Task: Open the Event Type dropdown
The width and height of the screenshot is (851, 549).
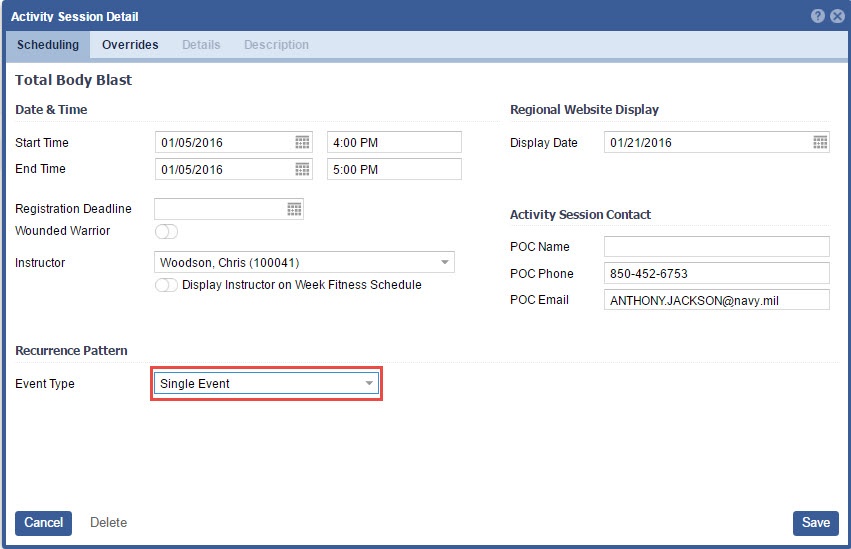Action: pos(368,384)
